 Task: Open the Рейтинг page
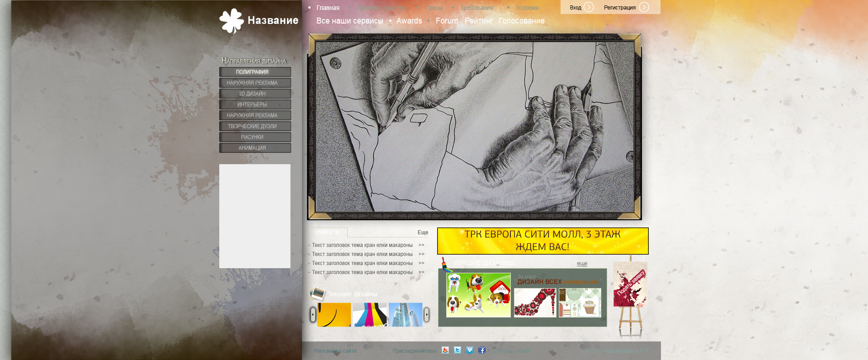point(479,21)
